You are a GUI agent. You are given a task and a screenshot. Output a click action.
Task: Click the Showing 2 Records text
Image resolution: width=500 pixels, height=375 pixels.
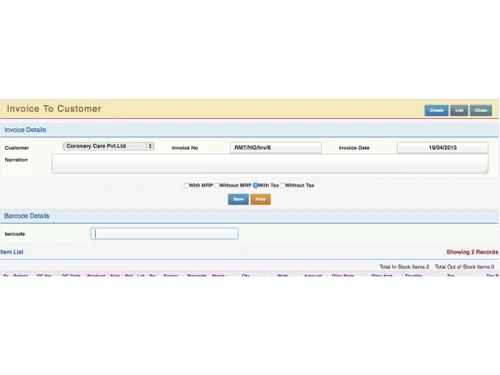coord(472,252)
